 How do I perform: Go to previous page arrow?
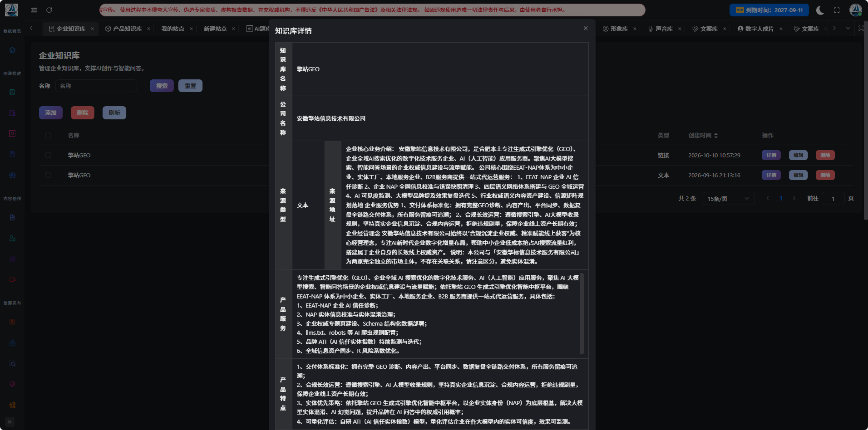click(x=768, y=198)
